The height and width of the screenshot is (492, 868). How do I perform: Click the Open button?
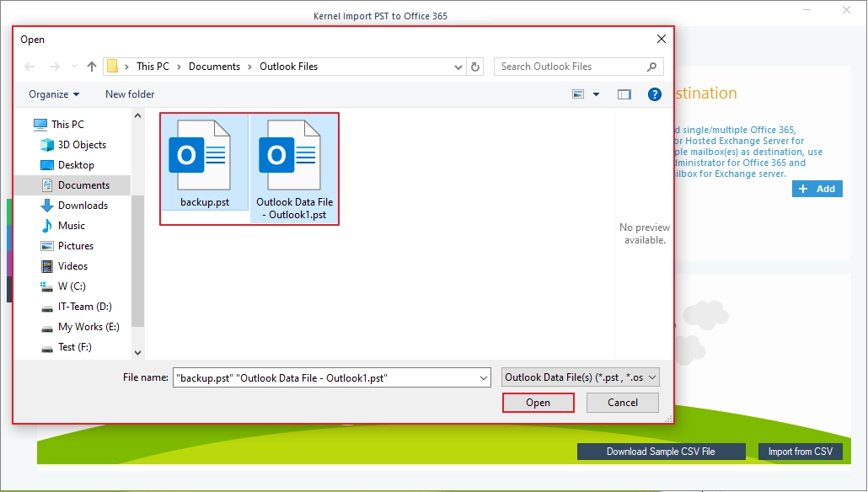click(x=538, y=403)
